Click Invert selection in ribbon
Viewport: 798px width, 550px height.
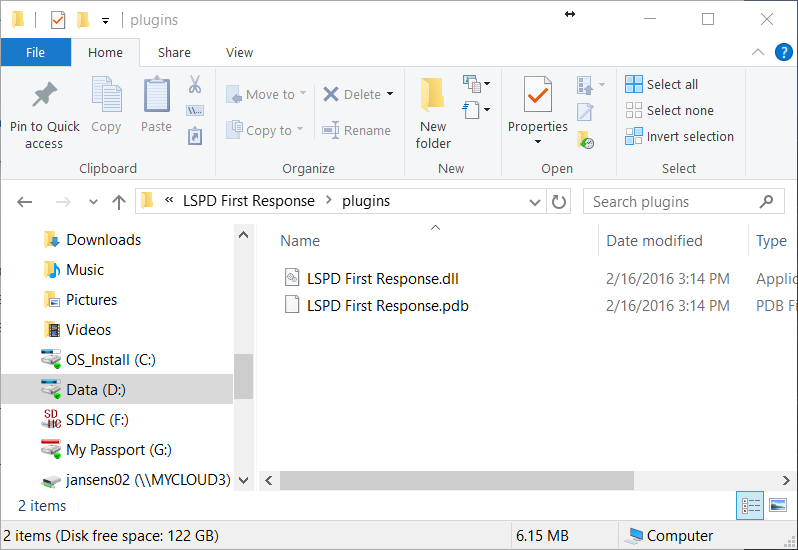[679, 137]
